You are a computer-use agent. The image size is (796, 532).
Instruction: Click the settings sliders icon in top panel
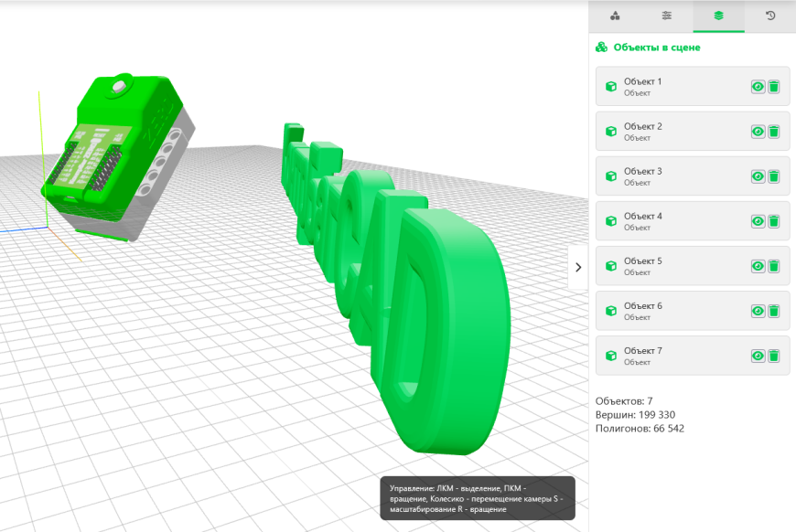(x=666, y=16)
